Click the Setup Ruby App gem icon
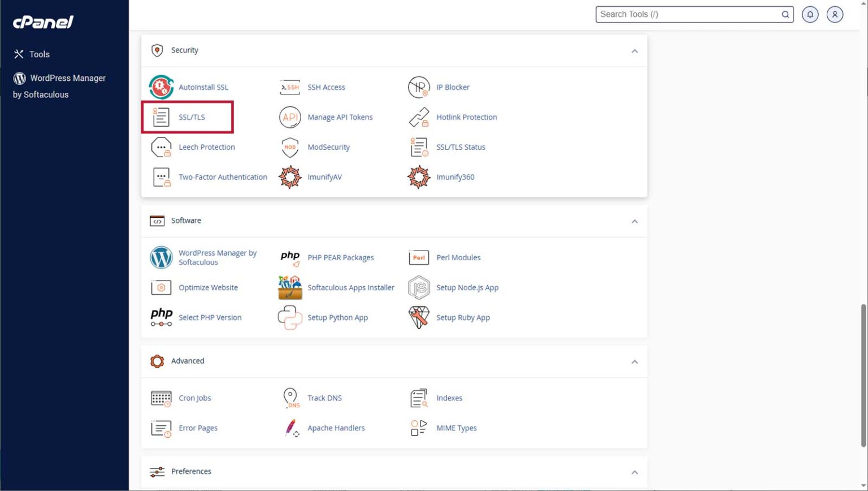This screenshot has width=868, height=491. tap(419, 317)
